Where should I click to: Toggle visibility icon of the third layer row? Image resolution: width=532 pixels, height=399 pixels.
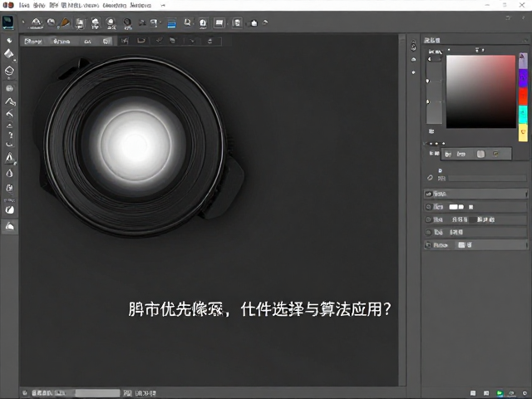click(429, 219)
